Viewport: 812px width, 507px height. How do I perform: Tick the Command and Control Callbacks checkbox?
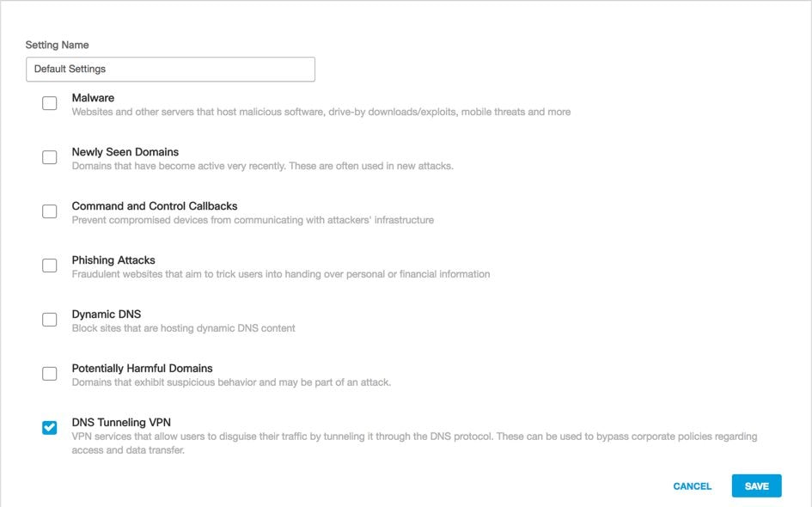point(50,211)
